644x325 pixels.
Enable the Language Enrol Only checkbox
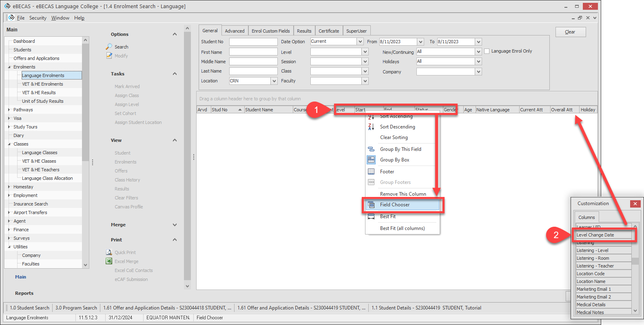pos(487,51)
